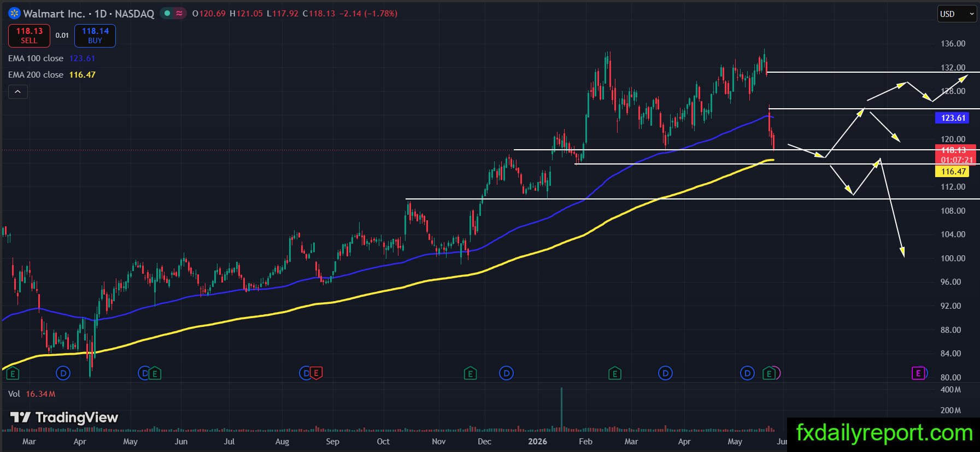The height and width of the screenshot is (452, 980).
Task: Click the 136.00 price scale label
Action: pyautogui.click(x=953, y=44)
